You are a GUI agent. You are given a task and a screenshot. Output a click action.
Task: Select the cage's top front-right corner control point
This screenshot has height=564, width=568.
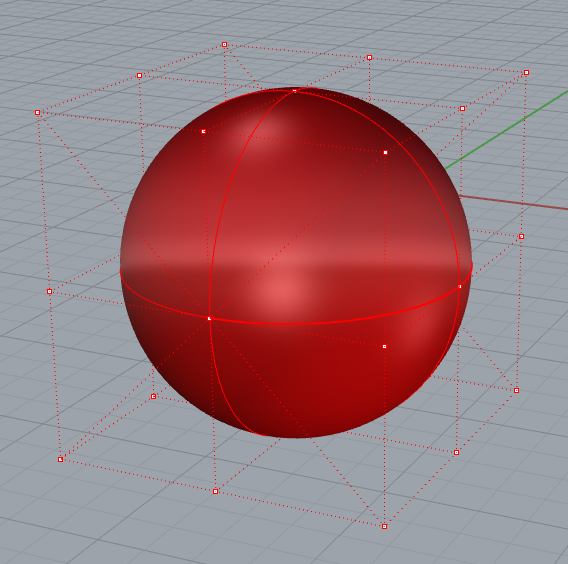click(x=385, y=153)
